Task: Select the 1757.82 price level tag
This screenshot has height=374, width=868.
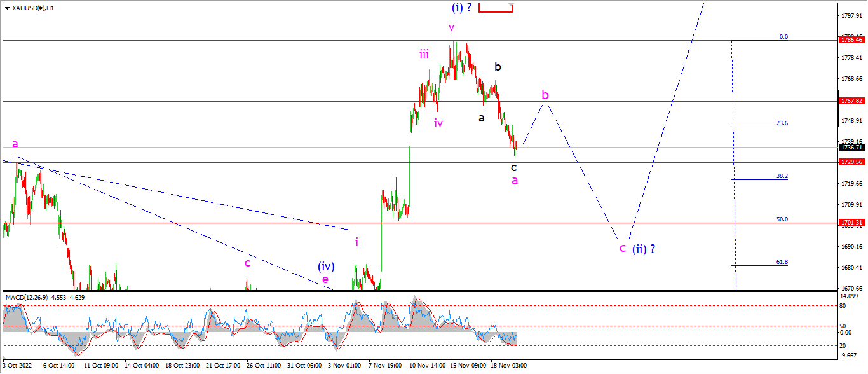Action: (851, 101)
